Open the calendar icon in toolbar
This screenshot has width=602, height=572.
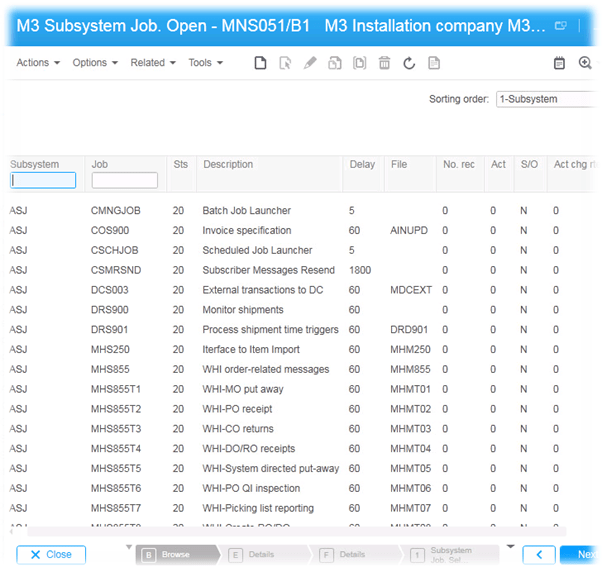pyautogui.click(x=559, y=63)
